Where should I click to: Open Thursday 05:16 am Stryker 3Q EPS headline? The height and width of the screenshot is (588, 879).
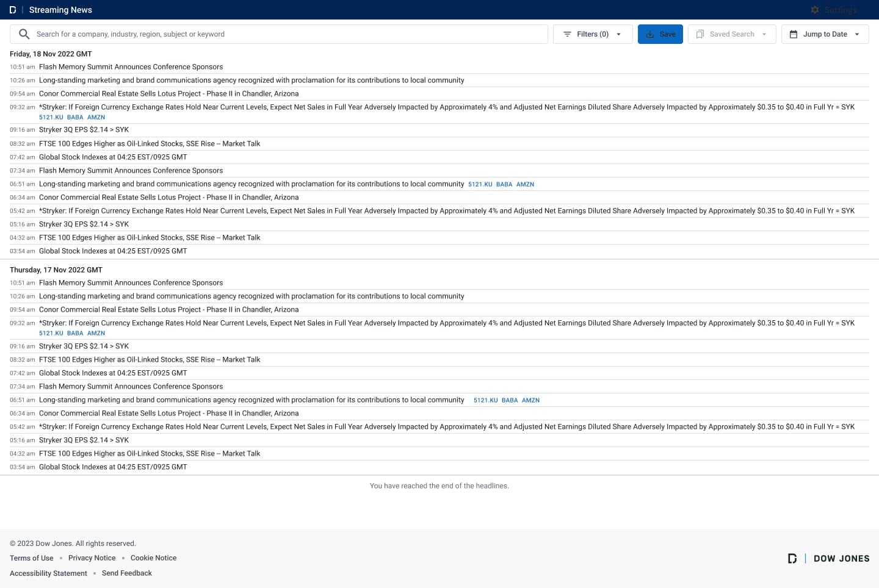click(84, 440)
